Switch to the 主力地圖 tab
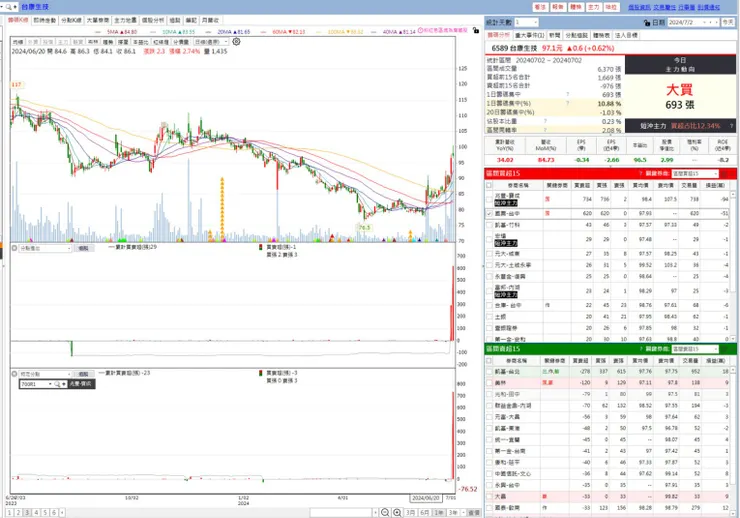This screenshot has height=518, width=740. (125, 20)
